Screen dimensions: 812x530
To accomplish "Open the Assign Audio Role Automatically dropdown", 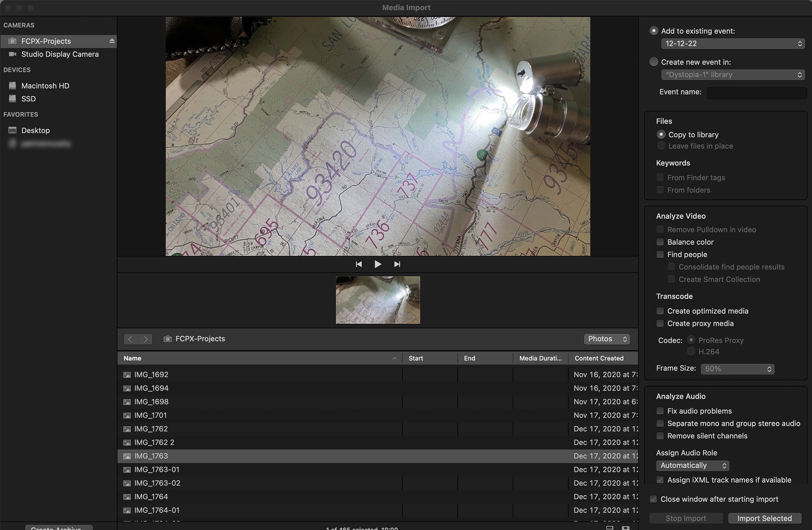I will click(x=692, y=466).
